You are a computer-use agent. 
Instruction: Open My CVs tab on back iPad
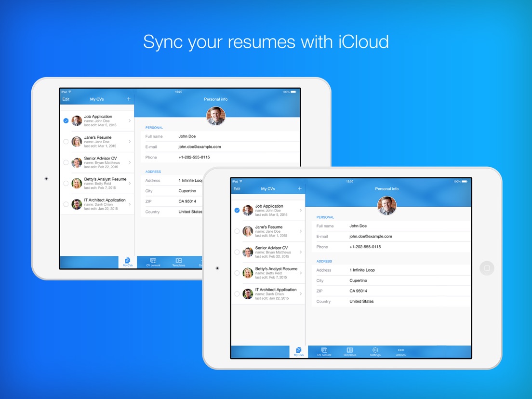[x=128, y=262]
